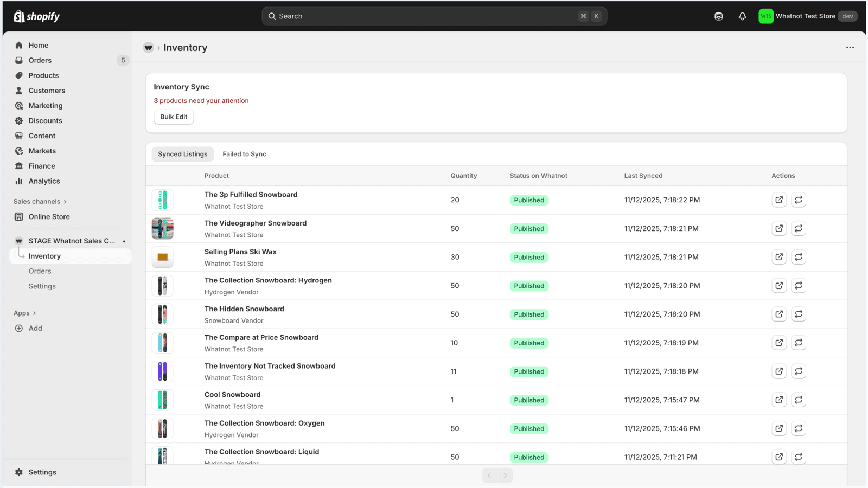Click the search field in top bar
Screen dimensions: 868x488
(x=434, y=16)
